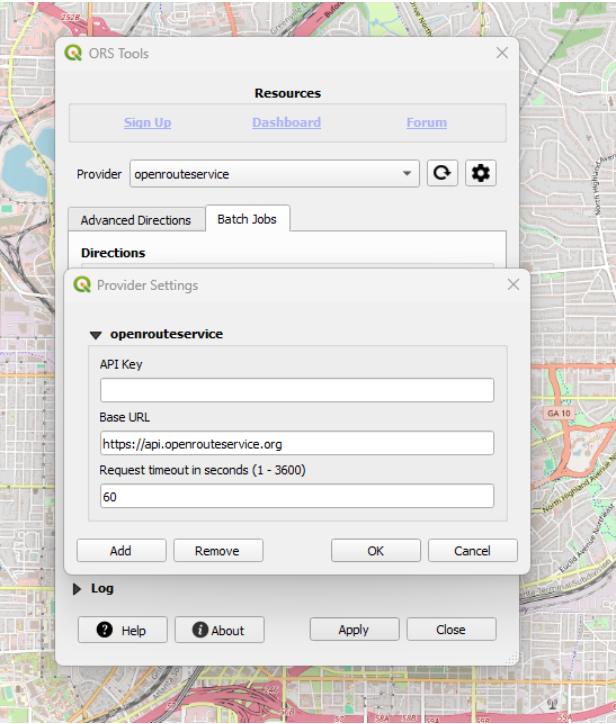Click the QGIS logo in Provider Settings title

click(82, 285)
